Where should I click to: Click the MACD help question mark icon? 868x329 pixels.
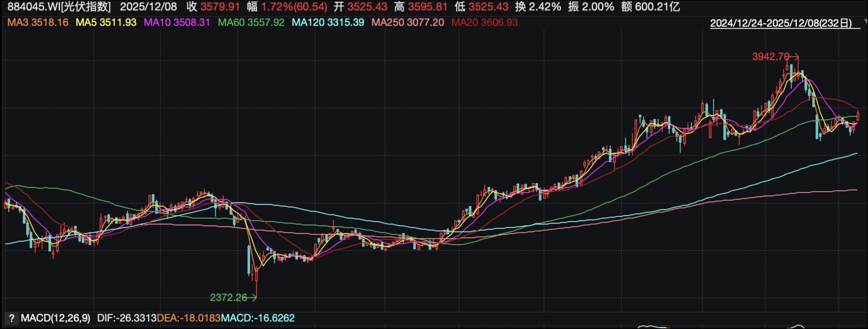[x=12, y=318]
